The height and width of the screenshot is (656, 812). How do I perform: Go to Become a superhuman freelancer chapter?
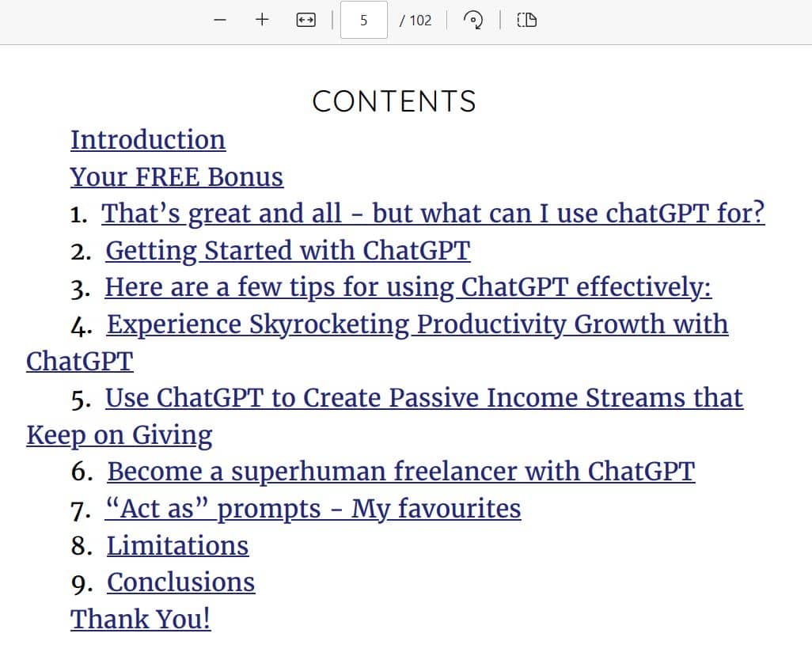pos(400,472)
